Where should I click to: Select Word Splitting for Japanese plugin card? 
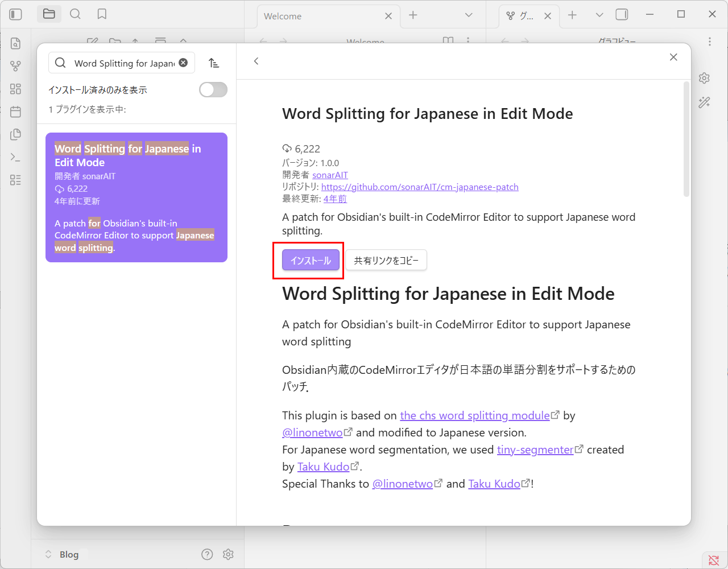[x=136, y=197]
